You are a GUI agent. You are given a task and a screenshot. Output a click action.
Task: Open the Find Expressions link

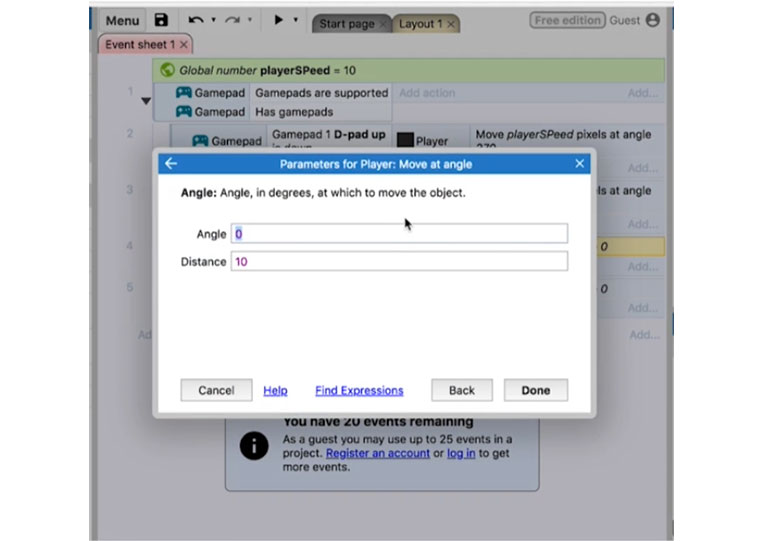click(359, 390)
